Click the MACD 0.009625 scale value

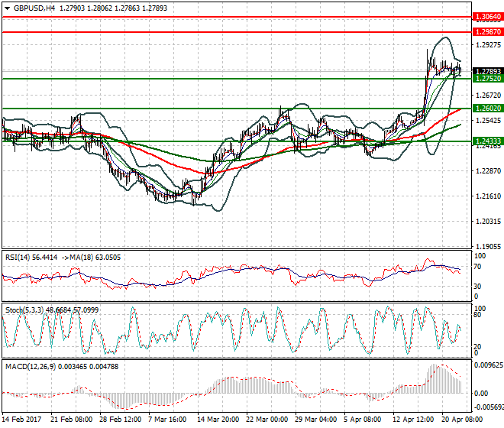point(489,365)
